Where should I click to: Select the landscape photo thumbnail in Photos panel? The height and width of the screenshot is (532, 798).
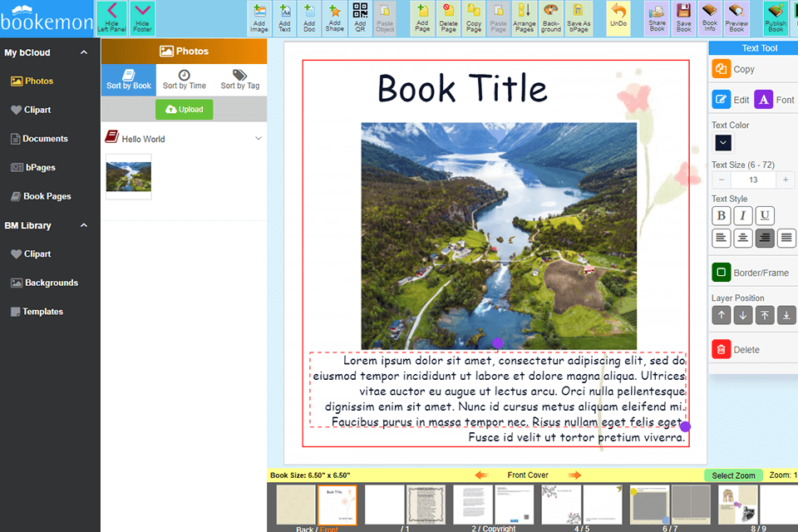129,177
